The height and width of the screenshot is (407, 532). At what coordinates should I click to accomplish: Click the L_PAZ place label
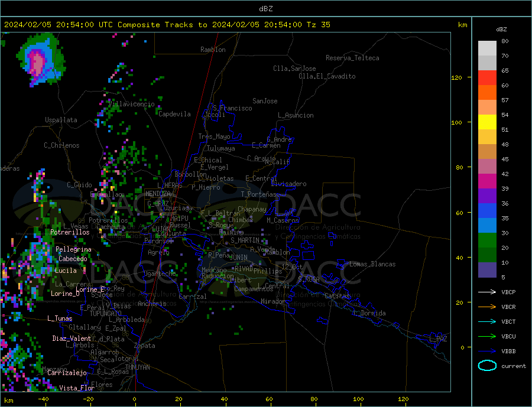[x=438, y=339]
